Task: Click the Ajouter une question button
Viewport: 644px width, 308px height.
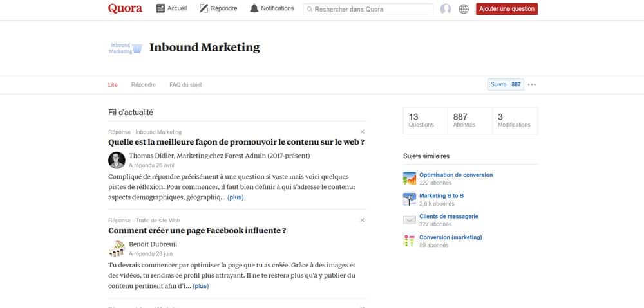Action: (x=507, y=8)
